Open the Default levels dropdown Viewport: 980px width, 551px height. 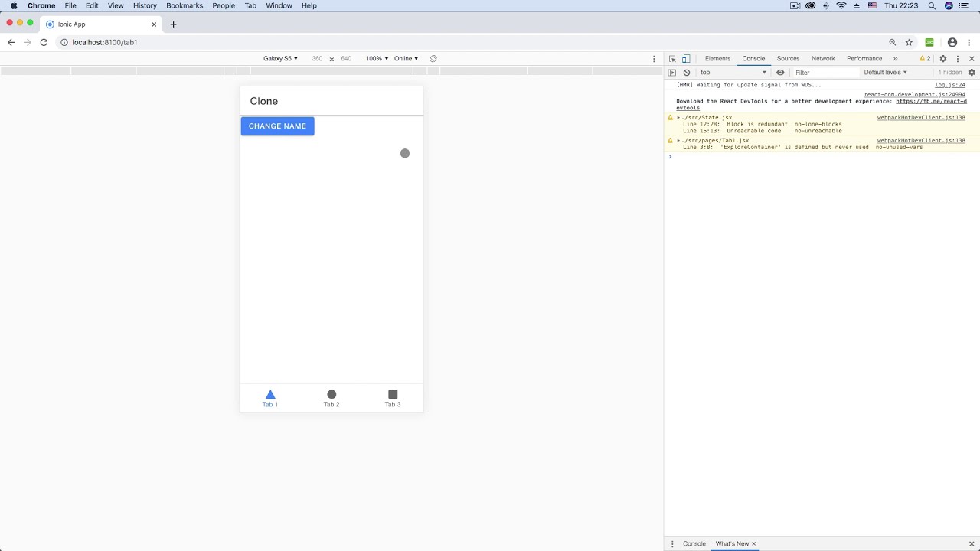(885, 73)
